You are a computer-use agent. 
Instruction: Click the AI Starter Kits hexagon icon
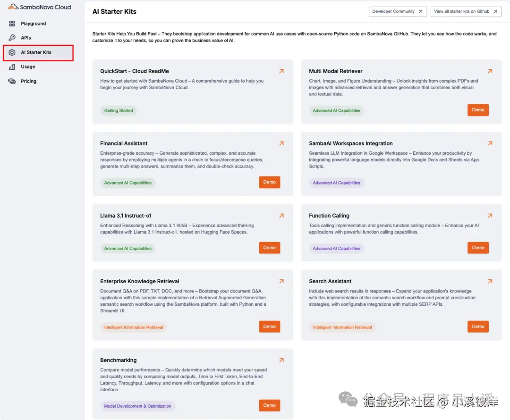click(12, 52)
